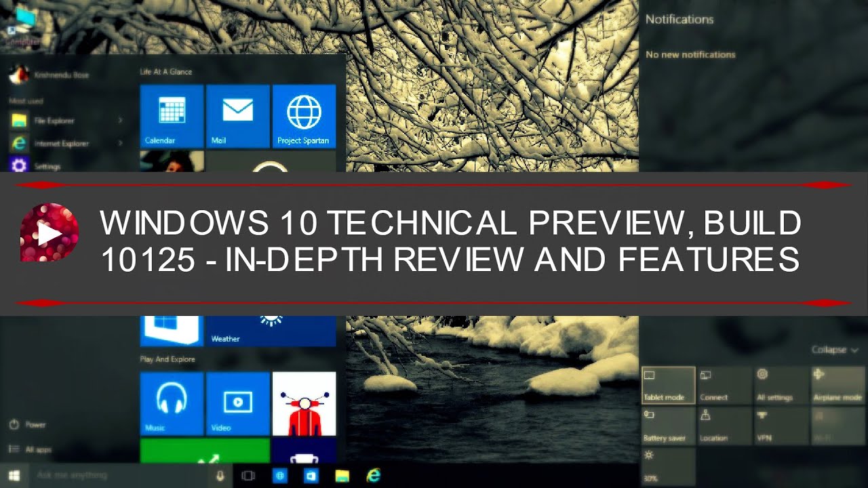Click the Windows Start button
This screenshot has width=868, height=488.
(x=14, y=475)
